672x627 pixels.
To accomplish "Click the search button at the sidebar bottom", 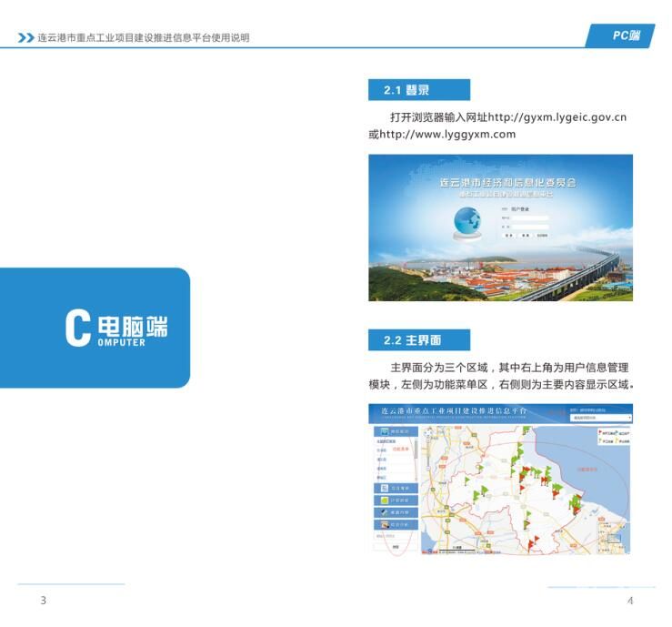I will [x=396, y=547].
